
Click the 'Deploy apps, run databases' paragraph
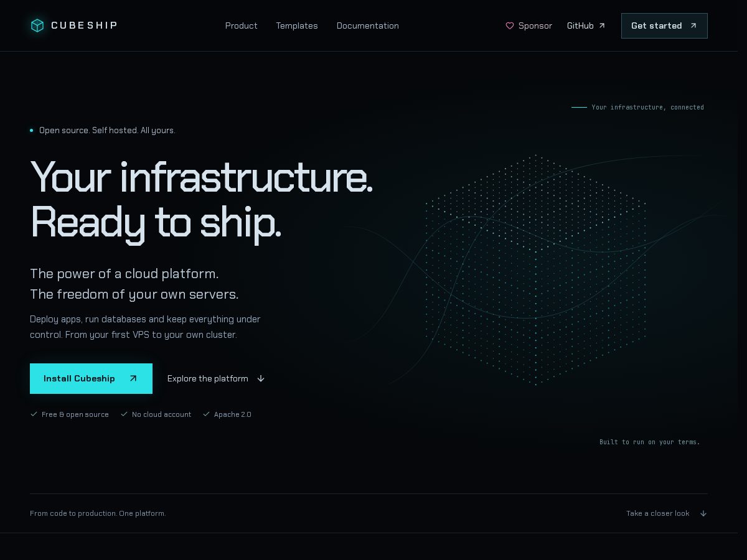click(x=145, y=327)
